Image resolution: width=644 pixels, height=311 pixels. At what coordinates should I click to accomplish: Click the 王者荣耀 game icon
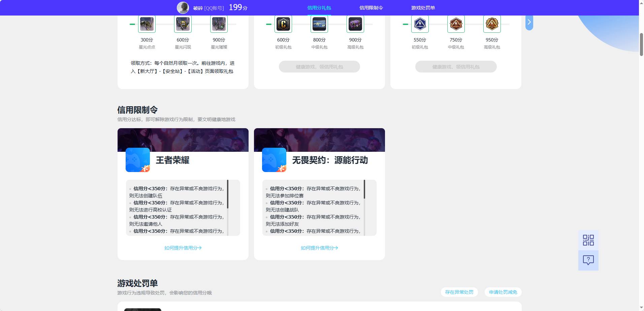138,160
